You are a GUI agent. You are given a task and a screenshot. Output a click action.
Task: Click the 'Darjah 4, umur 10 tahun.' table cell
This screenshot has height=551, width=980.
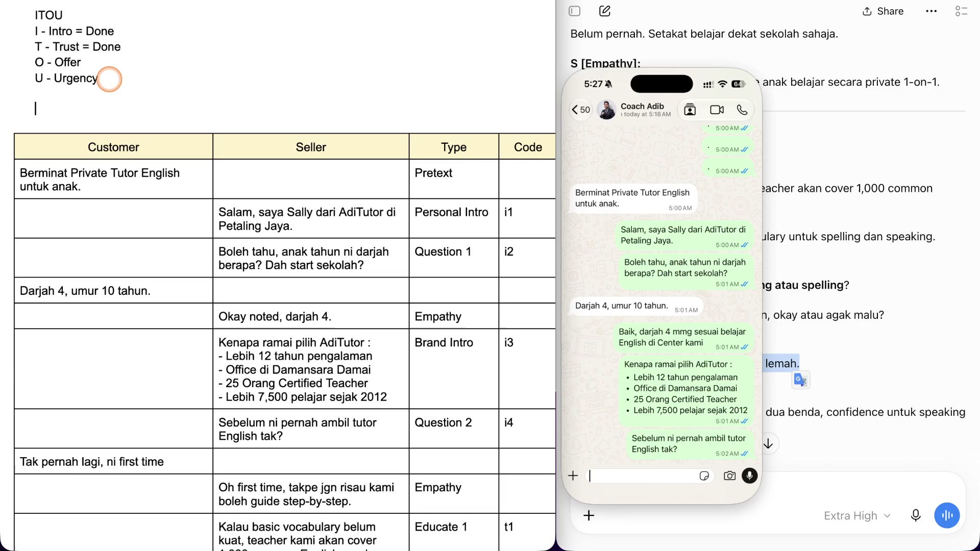(113, 291)
